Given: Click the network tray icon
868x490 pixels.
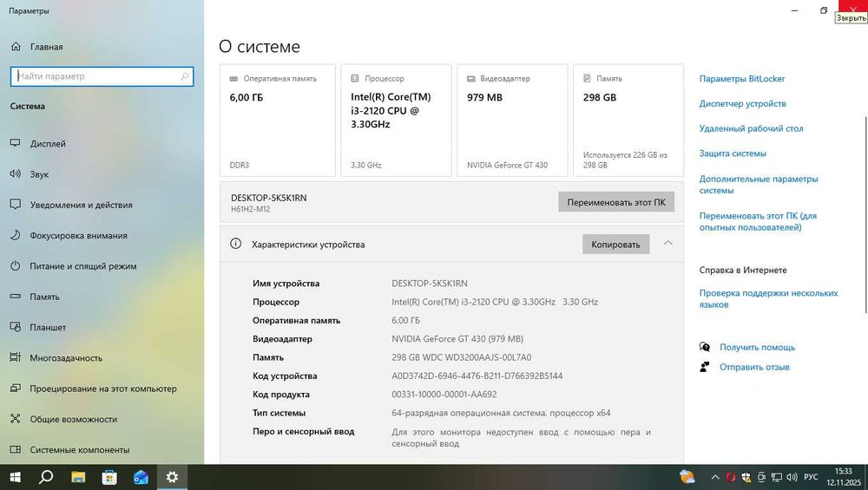Looking at the screenshot, I should (777, 477).
